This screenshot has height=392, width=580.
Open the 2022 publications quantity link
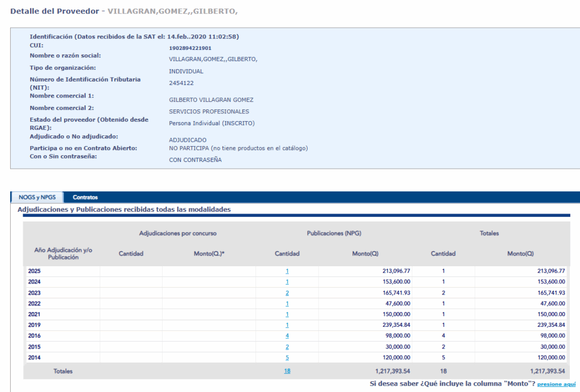point(287,304)
